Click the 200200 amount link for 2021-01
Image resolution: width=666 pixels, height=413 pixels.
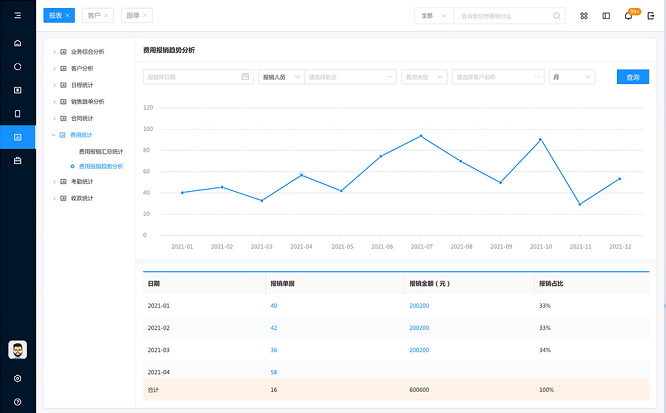[x=419, y=306]
